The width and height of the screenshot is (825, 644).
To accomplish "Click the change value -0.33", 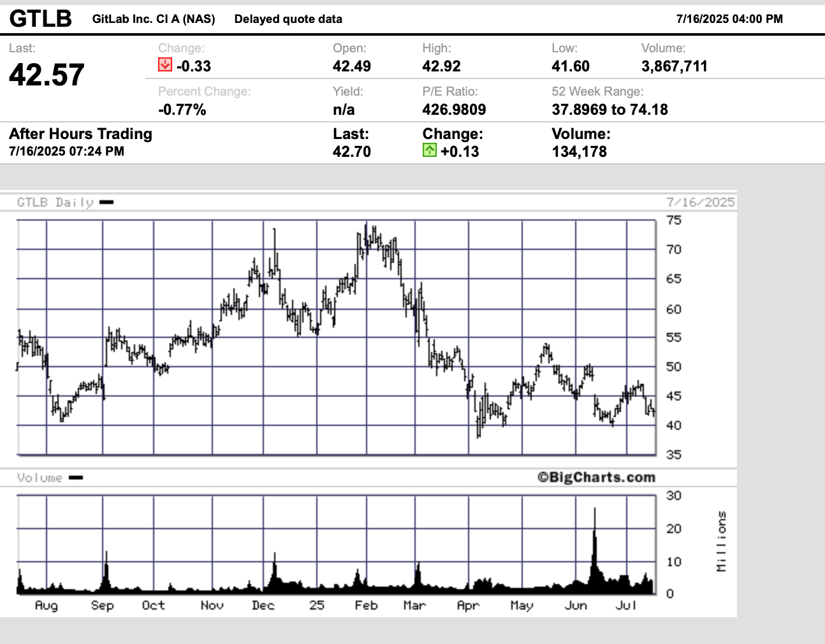I will 194,66.
